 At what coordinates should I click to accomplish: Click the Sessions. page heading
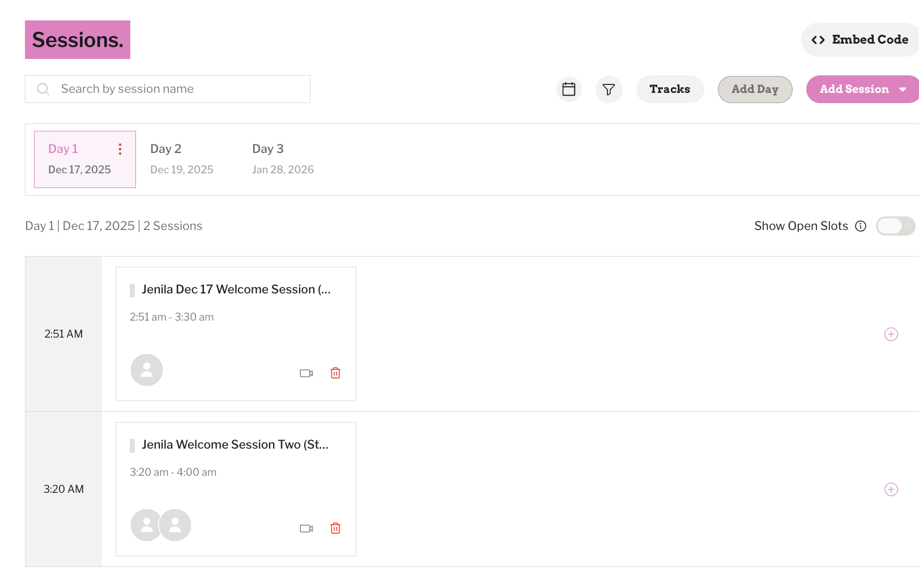[78, 40]
